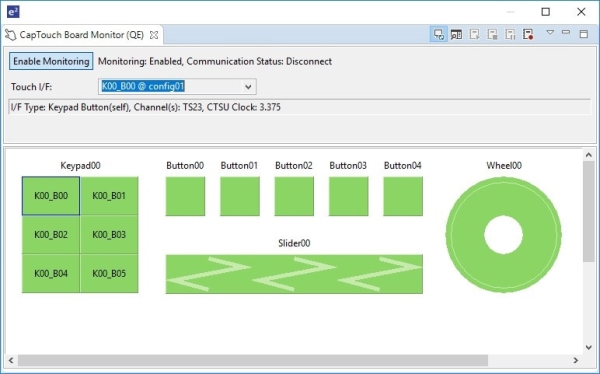Click the pause log toolbar icon
600x374 pixels.
click(x=510, y=34)
